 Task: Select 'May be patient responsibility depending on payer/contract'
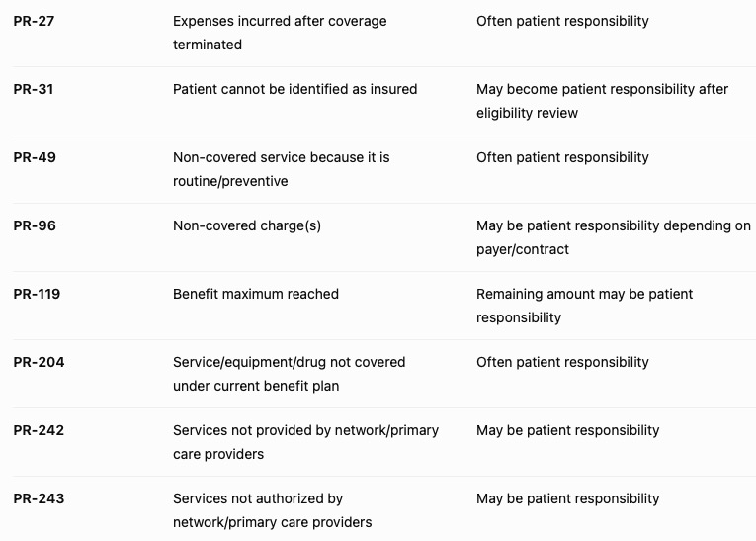point(614,237)
